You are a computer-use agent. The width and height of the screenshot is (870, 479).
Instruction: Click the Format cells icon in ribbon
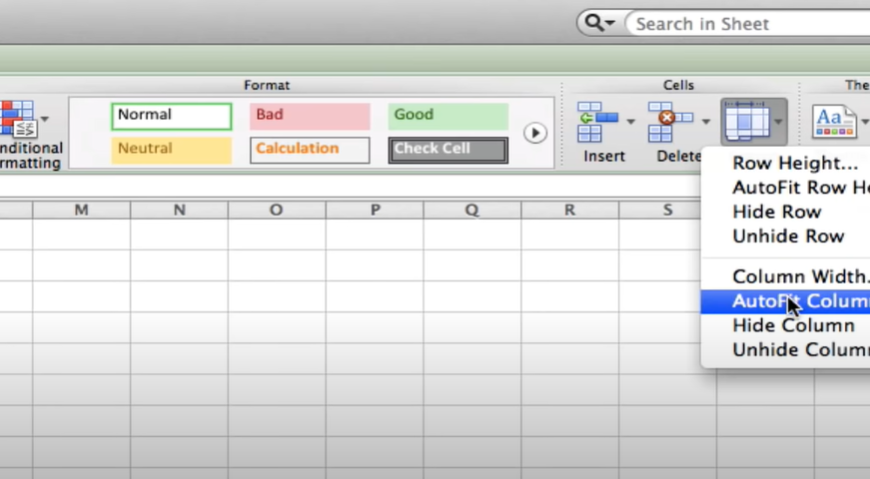coord(746,121)
